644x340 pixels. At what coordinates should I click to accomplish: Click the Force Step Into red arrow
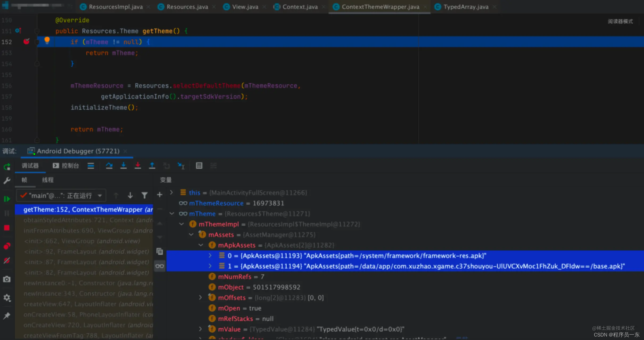pyautogui.click(x=138, y=166)
